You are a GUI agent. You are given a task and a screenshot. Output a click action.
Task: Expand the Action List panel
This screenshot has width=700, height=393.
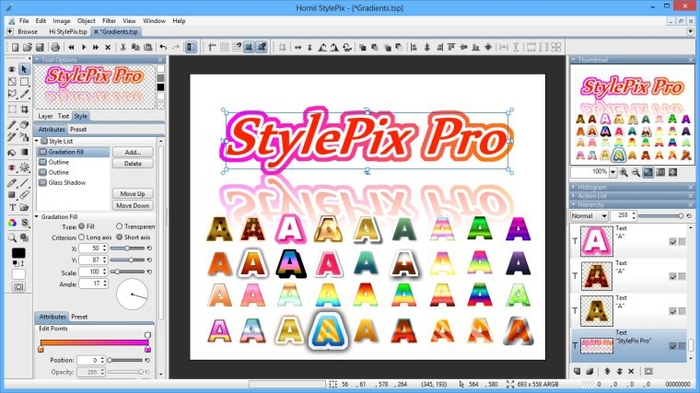tap(574, 196)
